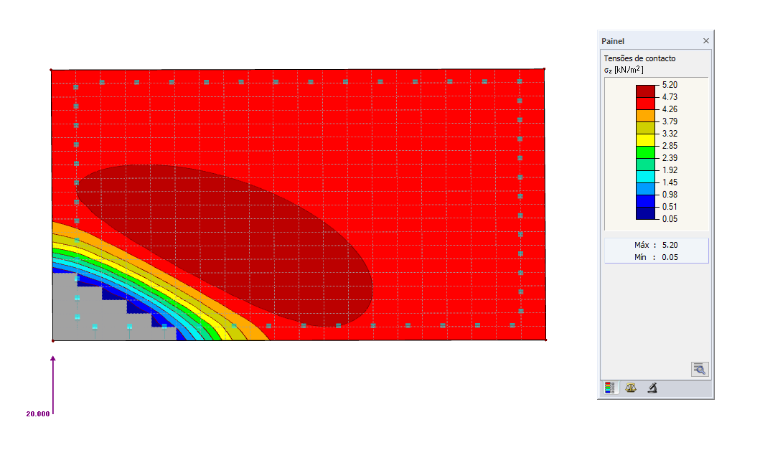Click the 4.73 scale value
The width and height of the screenshot is (760, 450).
pyautogui.click(x=670, y=97)
